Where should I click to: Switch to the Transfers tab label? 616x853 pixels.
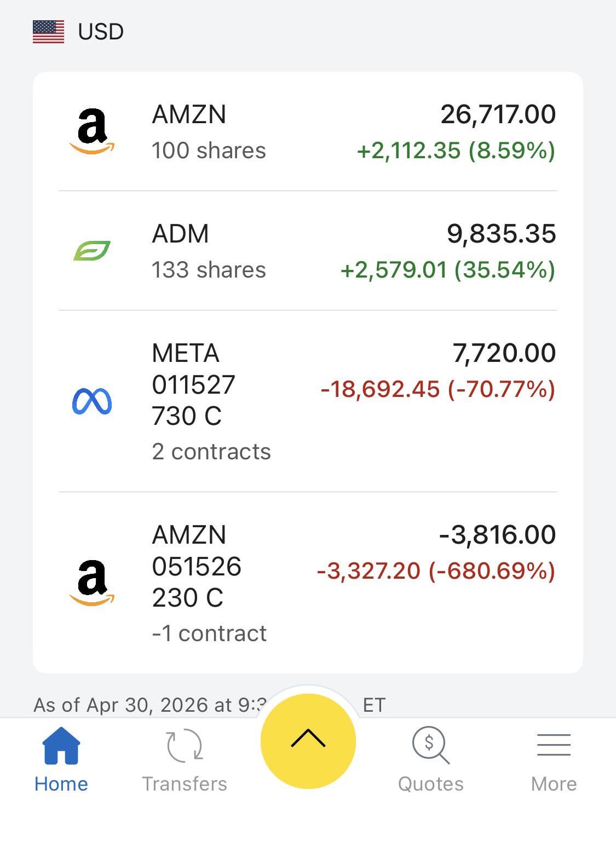(185, 784)
